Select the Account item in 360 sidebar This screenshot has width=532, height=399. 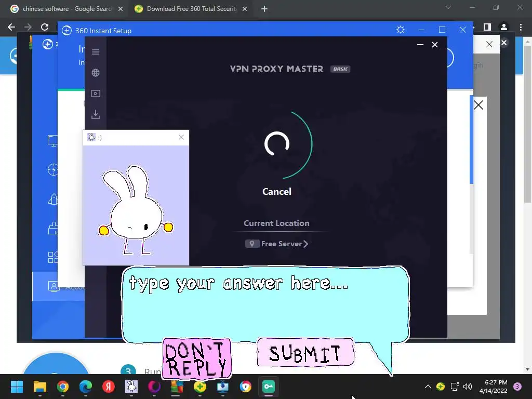pyautogui.click(x=58, y=286)
